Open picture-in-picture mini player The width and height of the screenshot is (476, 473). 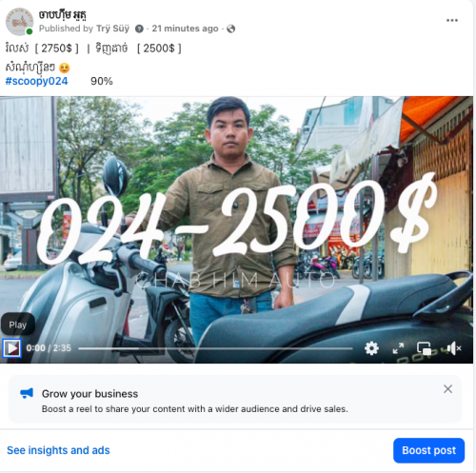pos(424,348)
